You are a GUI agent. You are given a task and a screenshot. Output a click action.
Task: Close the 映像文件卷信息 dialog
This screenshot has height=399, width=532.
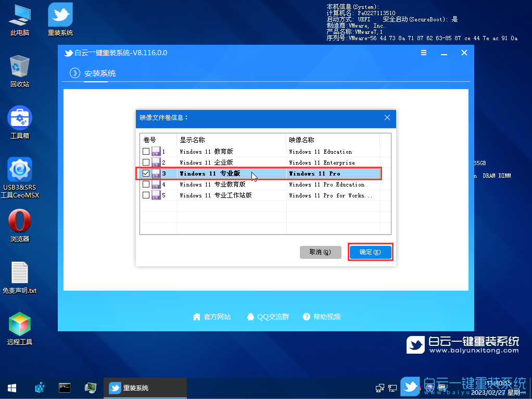[x=387, y=118]
